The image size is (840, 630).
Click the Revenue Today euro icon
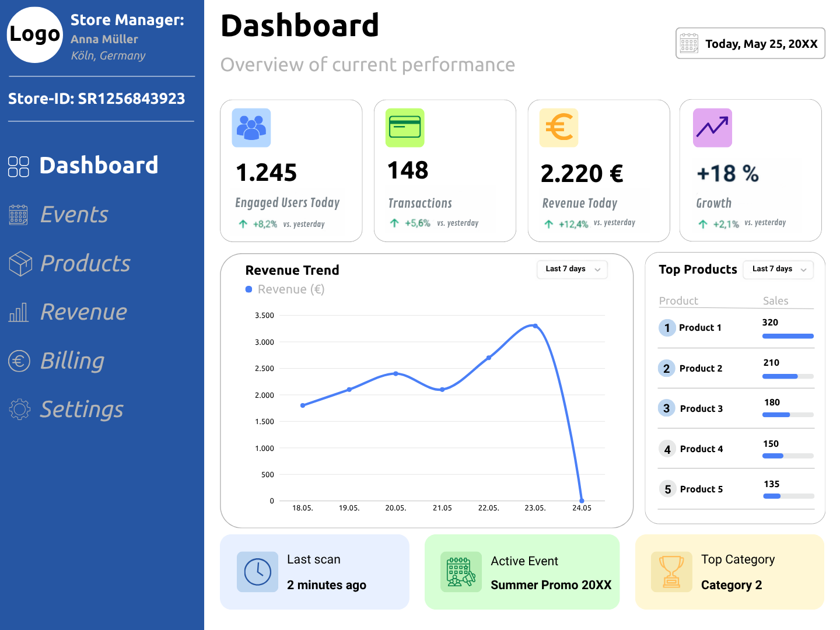pyautogui.click(x=558, y=127)
